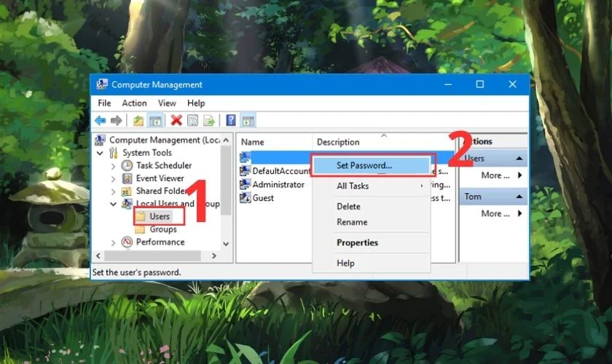Select the Groups folder in tree
The width and height of the screenshot is (612, 364).
tap(162, 229)
